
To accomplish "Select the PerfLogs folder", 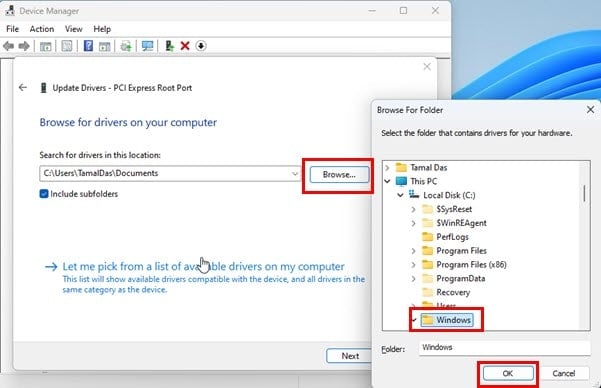I will tap(452, 237).
